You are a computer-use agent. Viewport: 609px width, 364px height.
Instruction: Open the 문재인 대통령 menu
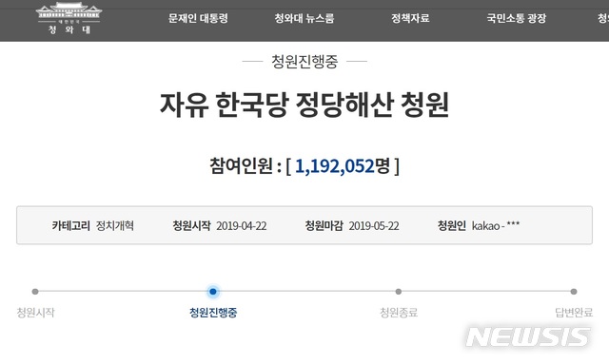(198, 18)
